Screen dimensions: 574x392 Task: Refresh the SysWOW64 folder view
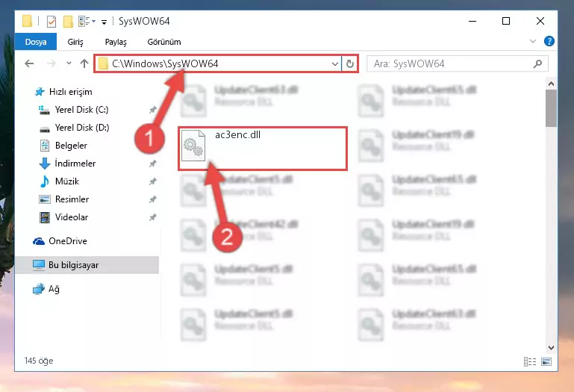pyautogui.click(x=349, y=63)
